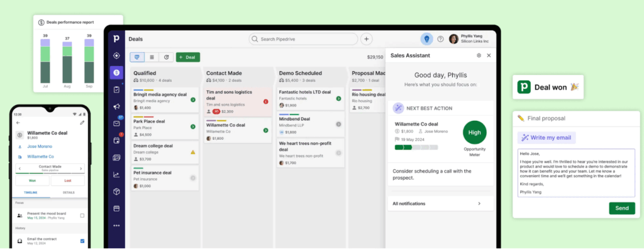The width and height of the screenshot is (644, 250).
Task: Switch to list view
Action: (152, 57)
